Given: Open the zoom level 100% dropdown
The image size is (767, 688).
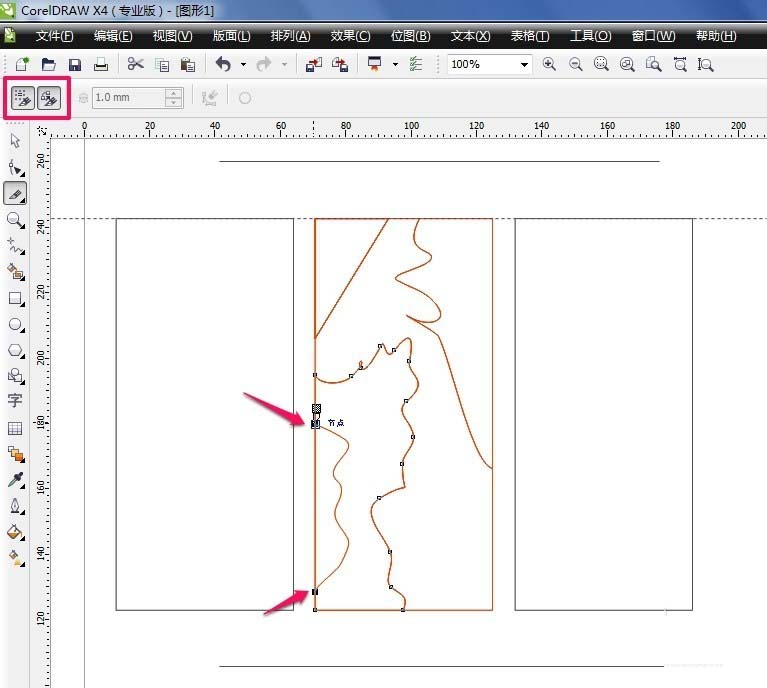Looking at the screenshot, I should [524, 65].
